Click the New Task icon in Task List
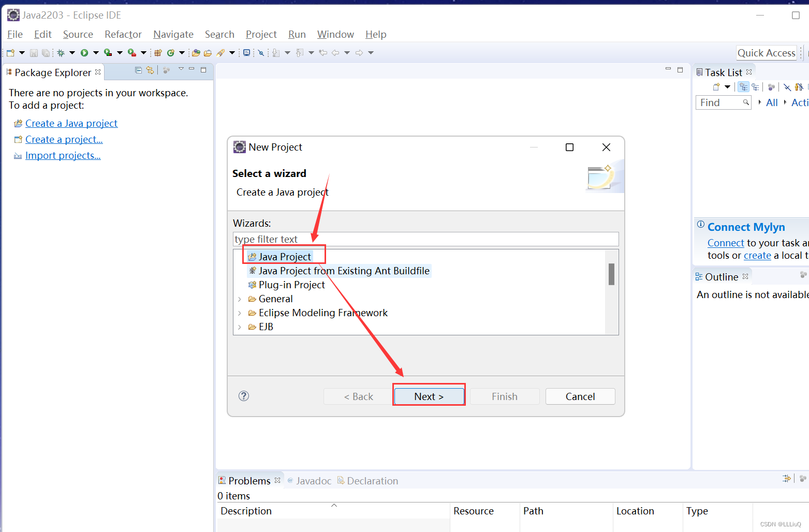 tap(716, 87)
